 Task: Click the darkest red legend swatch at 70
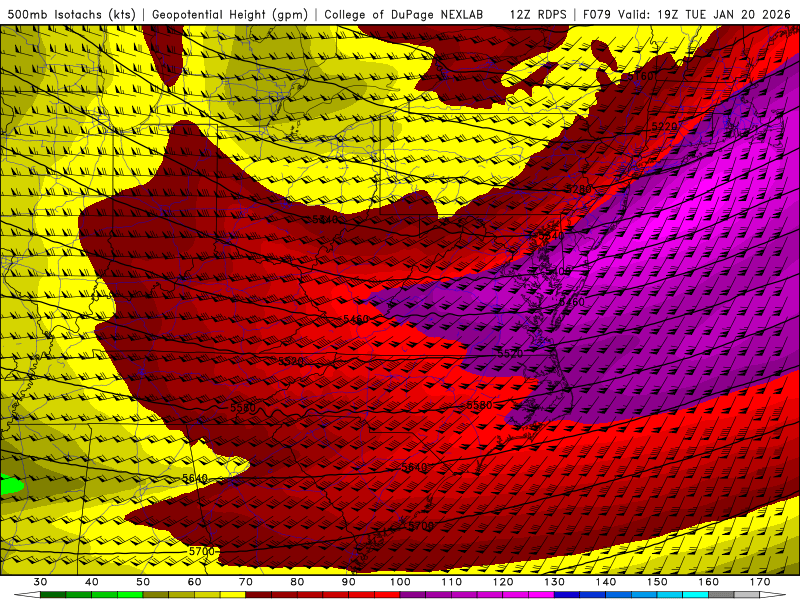(x=259, y=596)
